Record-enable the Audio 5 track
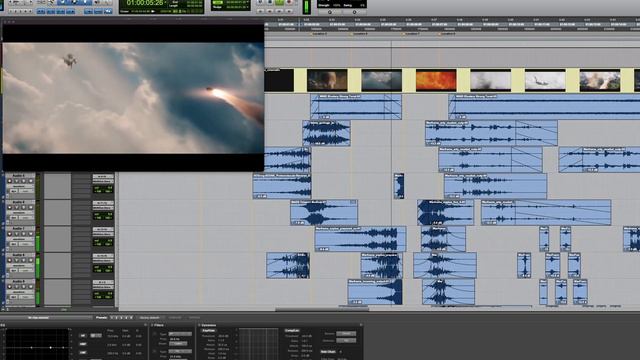The width and height of the screenshot is (640, 360). 10,181
